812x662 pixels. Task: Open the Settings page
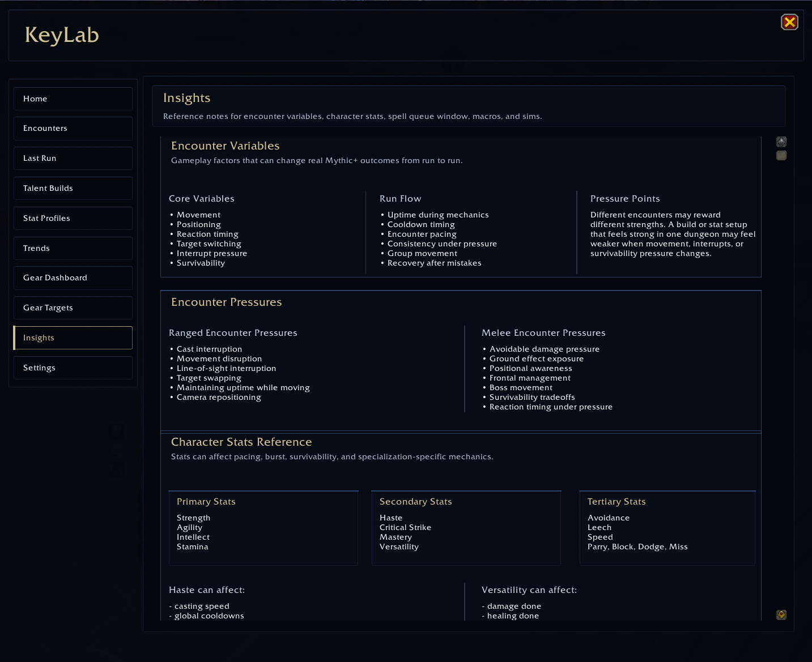point(73,368)
